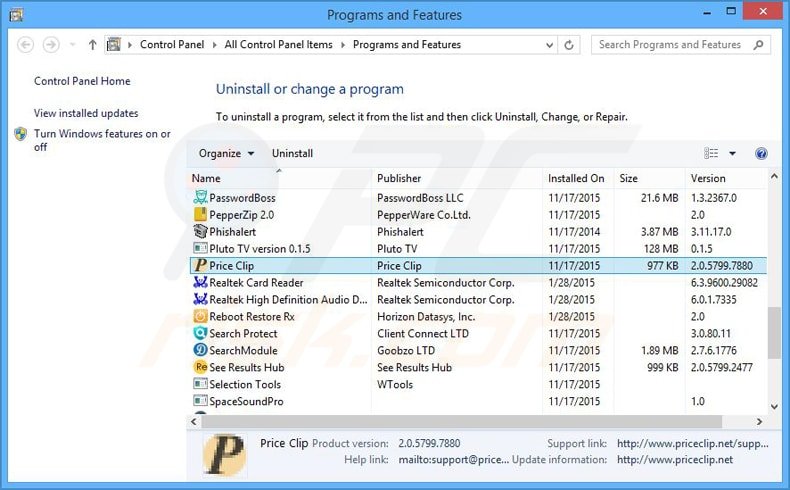Click the Realtek High Definition Audio icon

pyautogui.click(x=201, y=300)
